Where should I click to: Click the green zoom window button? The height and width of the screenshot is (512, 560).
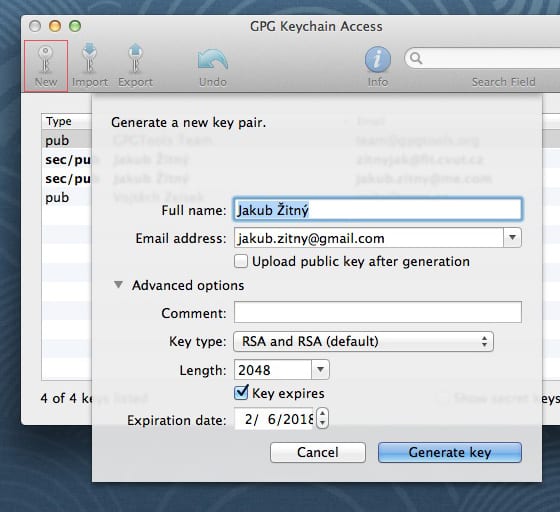75,26
